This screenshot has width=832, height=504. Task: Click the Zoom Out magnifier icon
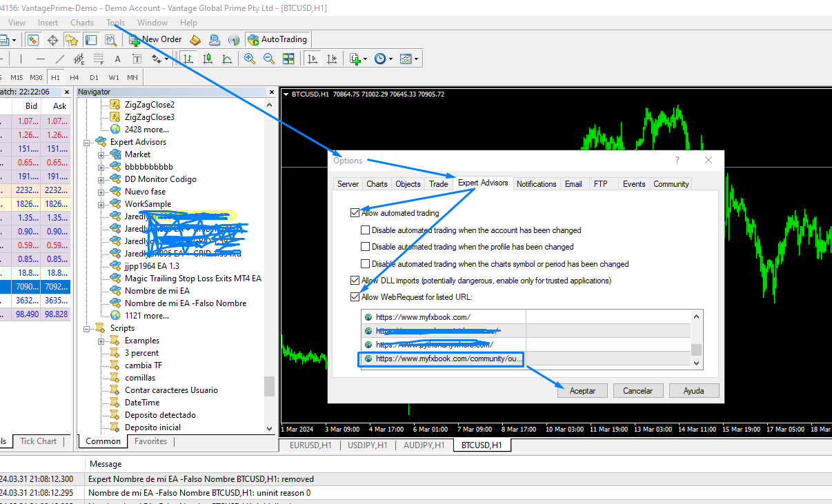tap(268, 59)
